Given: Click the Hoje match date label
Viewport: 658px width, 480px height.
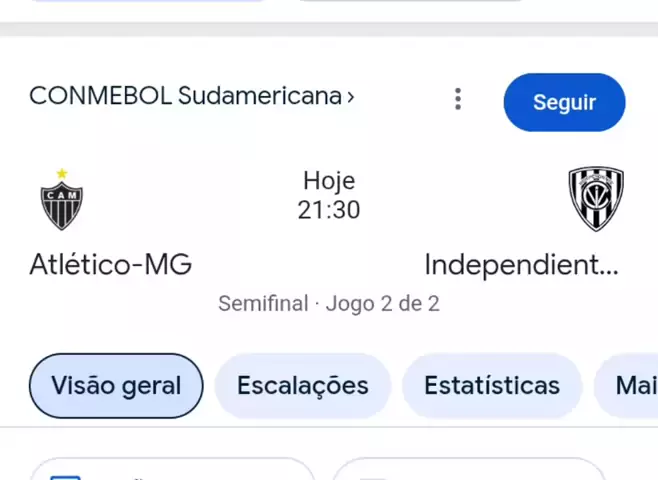Looking at the screenshot, I should (x=328, y=181).
